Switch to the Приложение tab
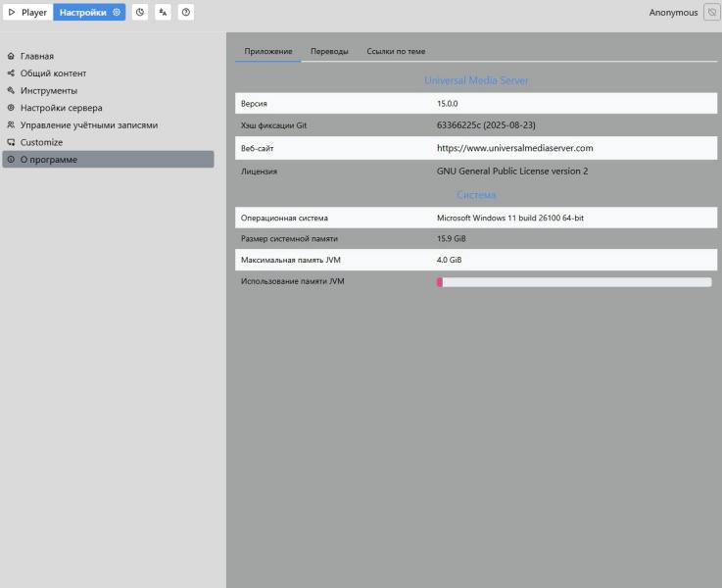The height and width of the screenshot is (588, 722). 268,51
